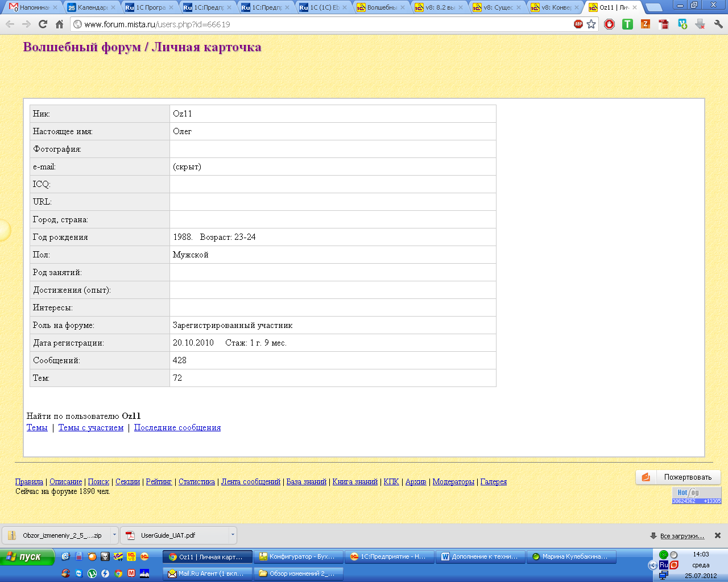
Task: Click the AdBlock Plus icon in address bar
Action: coord(578,24)
